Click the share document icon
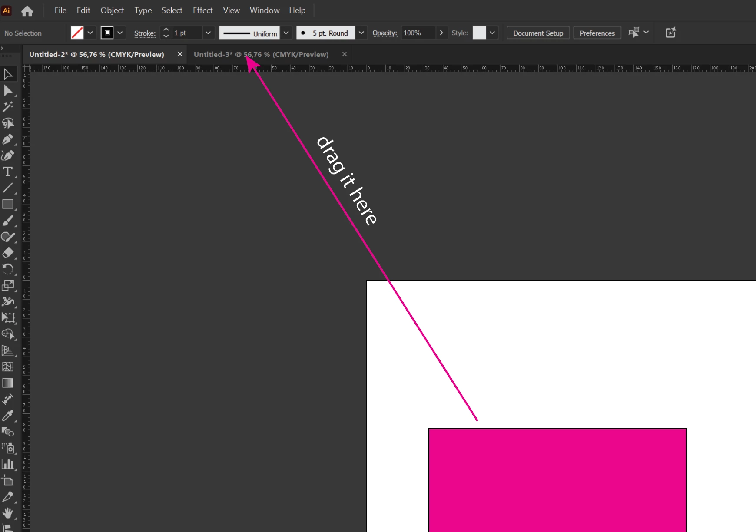The image size is (756, 532). tap(671, 33)
